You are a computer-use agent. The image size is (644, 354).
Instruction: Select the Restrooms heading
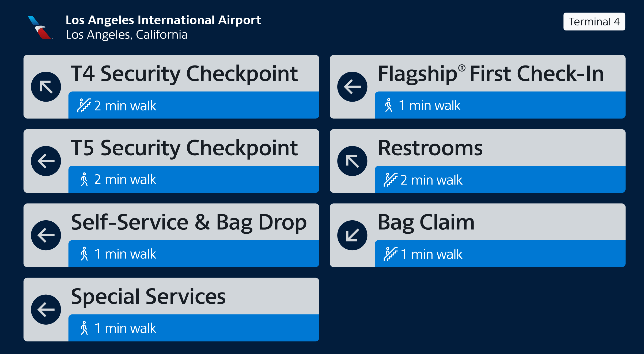[x=430, y=148]
